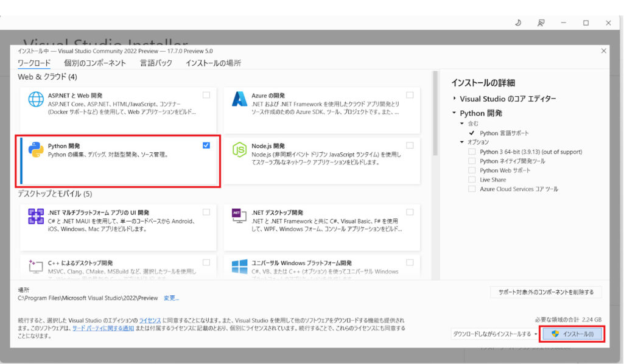Screen dimensions: 624x364
Task: Click the デスクトップとモバイル (5) heading
Action: [x=55, y=194]
